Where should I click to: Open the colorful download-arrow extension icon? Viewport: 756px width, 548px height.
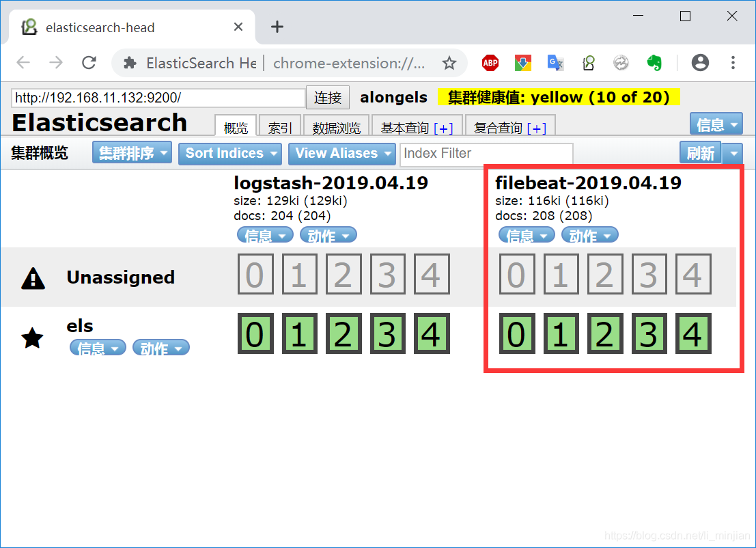coord(523,63)
